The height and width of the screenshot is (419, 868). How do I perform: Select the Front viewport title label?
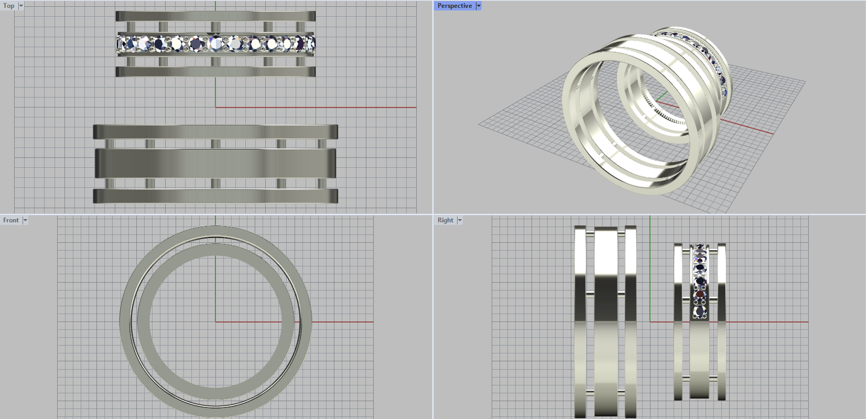click(x=11, y=220)
